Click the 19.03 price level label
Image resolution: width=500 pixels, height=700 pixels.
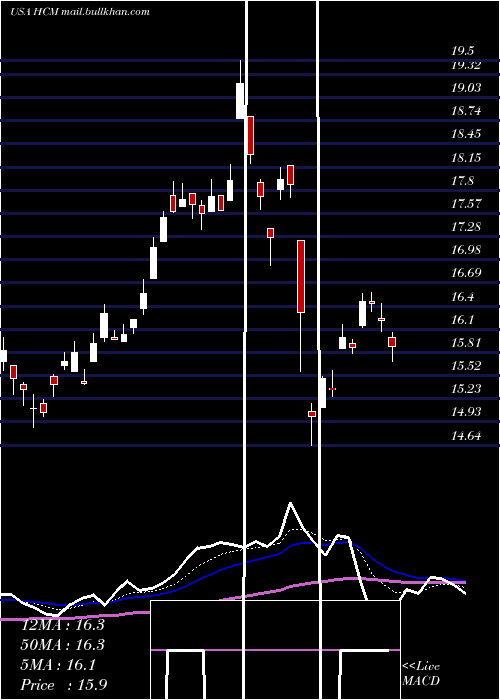pyautogui.click(x=466, y=88)
